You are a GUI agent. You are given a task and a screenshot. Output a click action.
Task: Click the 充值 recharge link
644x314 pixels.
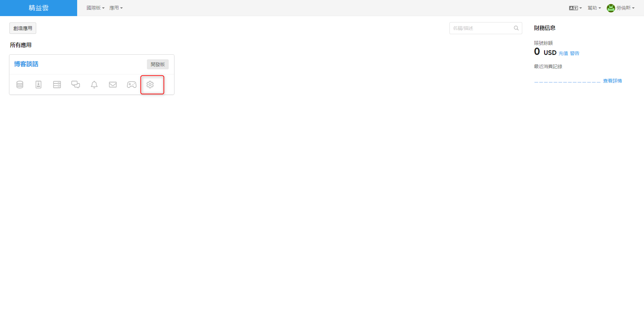pos(563,53)
